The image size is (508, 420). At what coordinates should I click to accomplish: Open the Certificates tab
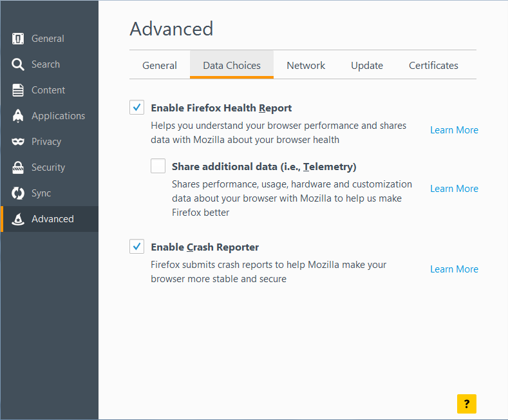433,65
